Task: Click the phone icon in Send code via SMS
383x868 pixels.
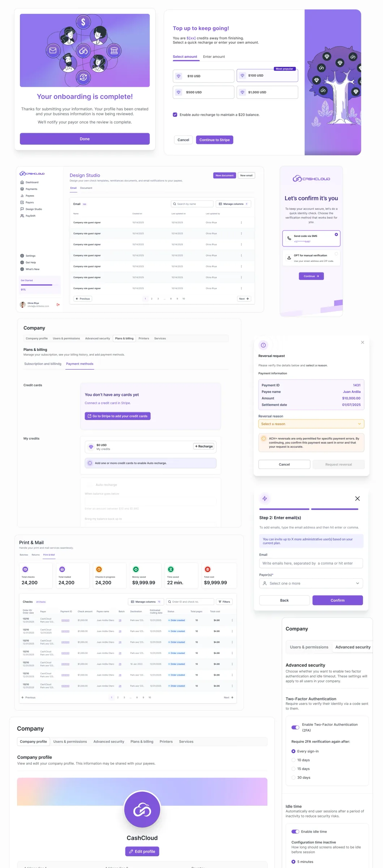Action: coord(289,238)
